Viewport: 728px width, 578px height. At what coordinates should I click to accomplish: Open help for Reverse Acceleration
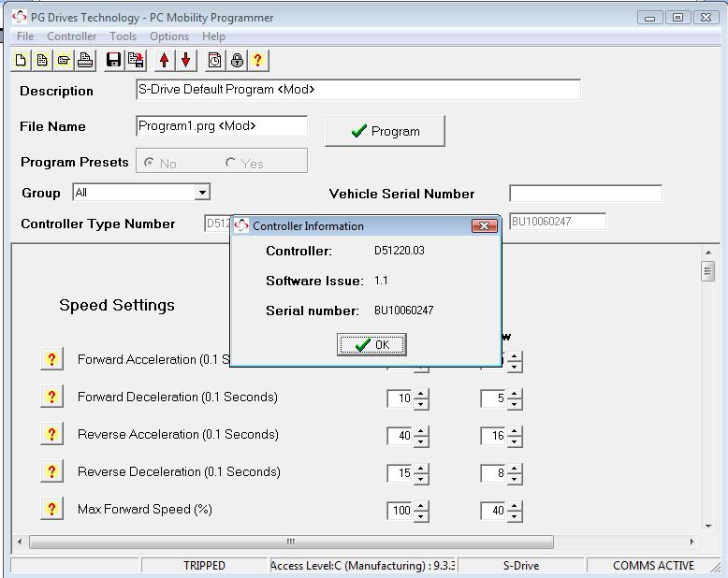point(51,435)
